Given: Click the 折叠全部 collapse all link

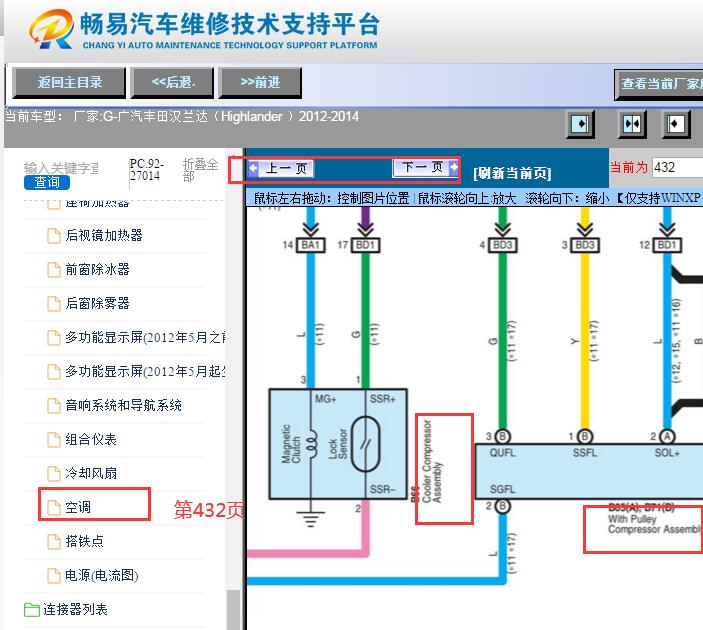Looking at the screenshot, I should [x=200, y=170].
